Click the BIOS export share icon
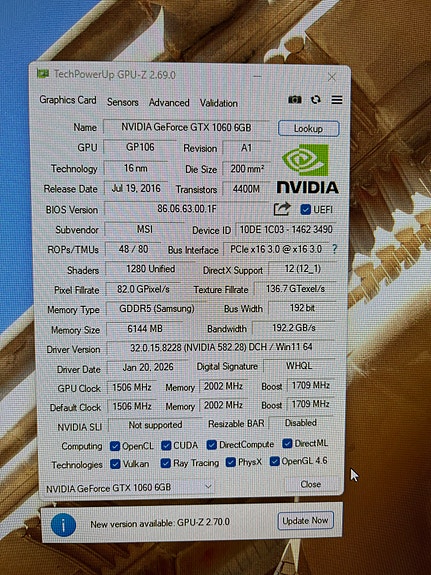Screen dimensions: 431x575 [x=282, y=209]
